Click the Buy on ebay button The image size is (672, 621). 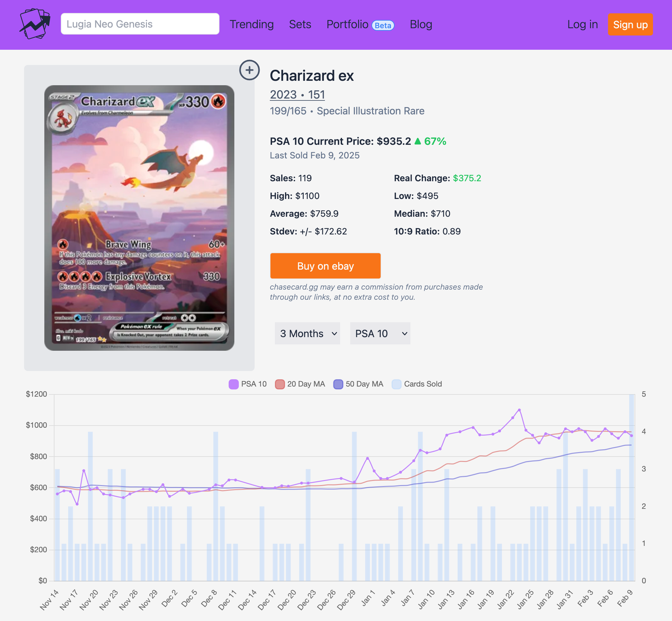pyautogui.click(x=325, y=266)
